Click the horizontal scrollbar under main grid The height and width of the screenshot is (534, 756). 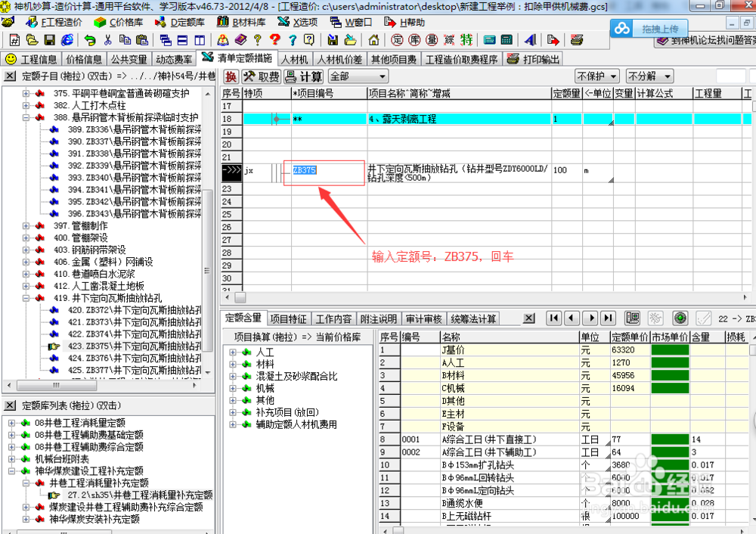click(486, 297)
